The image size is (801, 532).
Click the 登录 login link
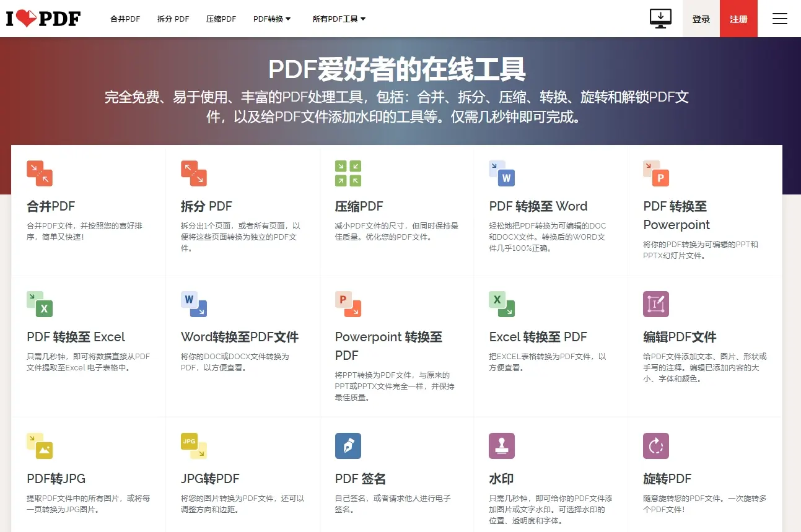[701, 19]
